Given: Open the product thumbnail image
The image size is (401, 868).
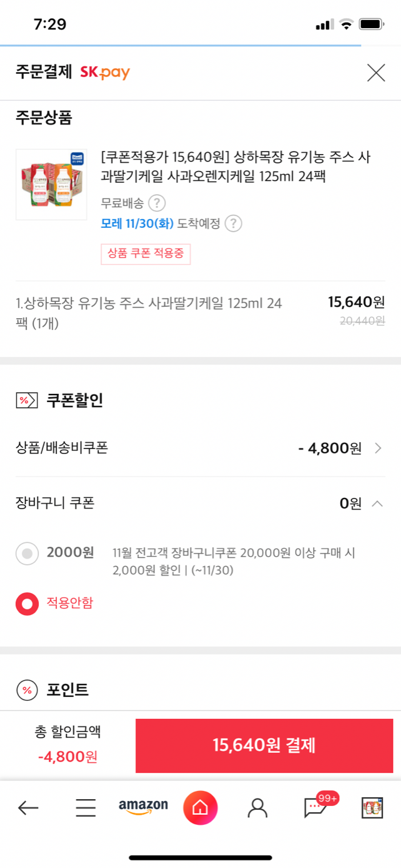Looking at the screenshot, I should (x=51, y=184).
